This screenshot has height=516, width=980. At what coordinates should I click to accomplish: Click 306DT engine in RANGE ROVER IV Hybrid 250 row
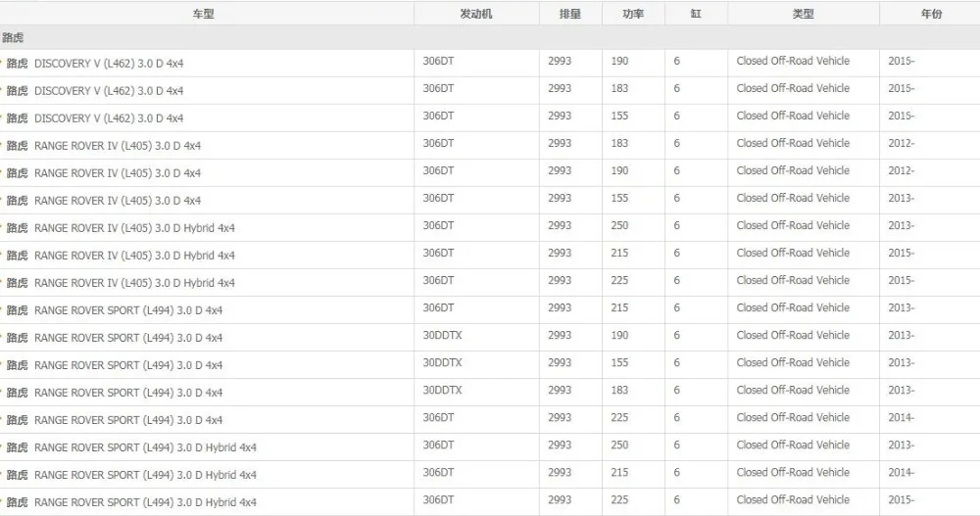click(x=439, y=225)
